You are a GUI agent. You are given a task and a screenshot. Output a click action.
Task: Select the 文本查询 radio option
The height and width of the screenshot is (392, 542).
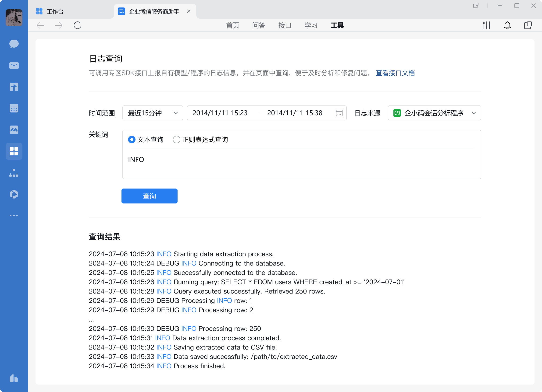coord(132,140)
